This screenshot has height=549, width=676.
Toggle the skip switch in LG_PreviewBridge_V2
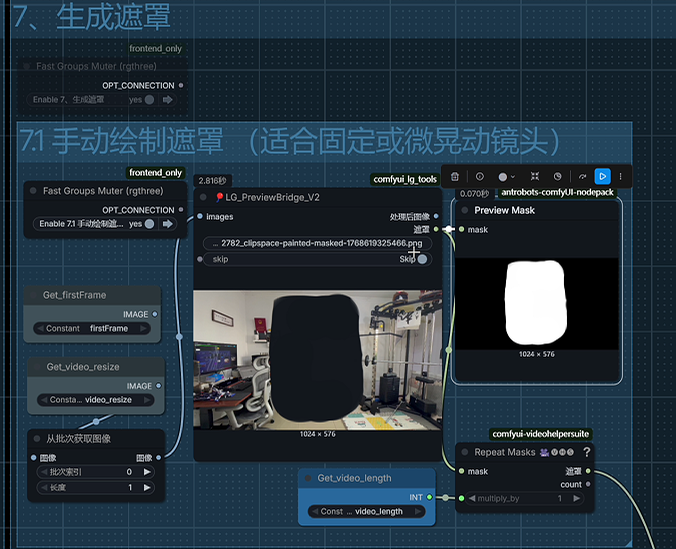point(422,259)
